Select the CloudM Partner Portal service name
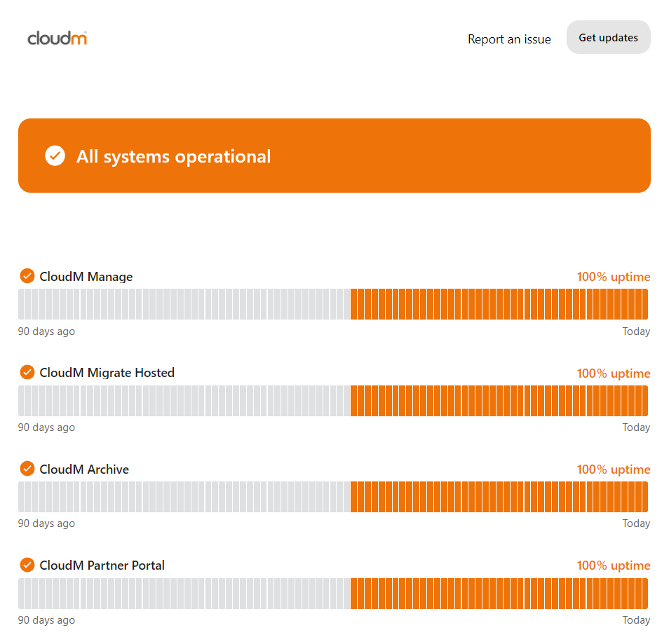The width and height of the screenshot is (669, 644). click(102, 566)
